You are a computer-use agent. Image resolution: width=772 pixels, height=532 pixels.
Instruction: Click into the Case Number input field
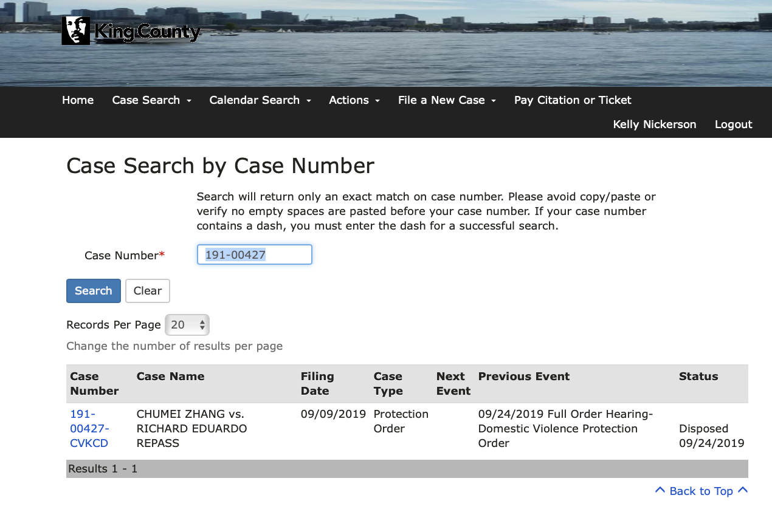coord(254,255)
